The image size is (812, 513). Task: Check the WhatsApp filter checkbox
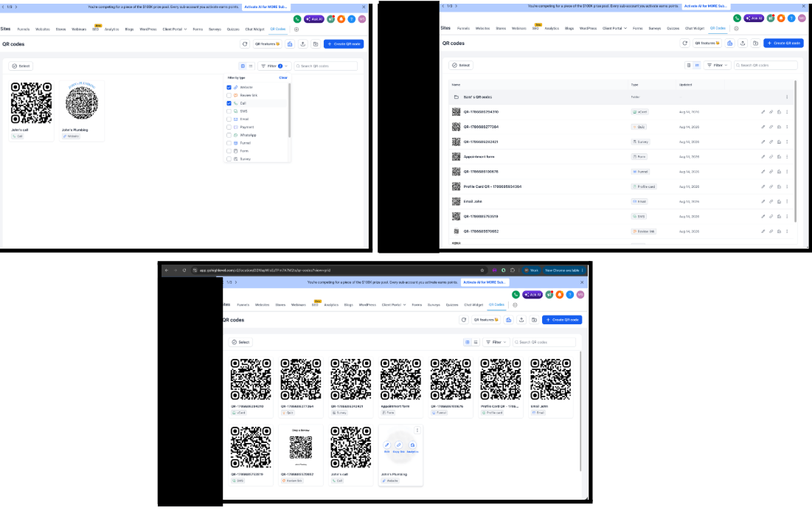(x=229, y=135)
